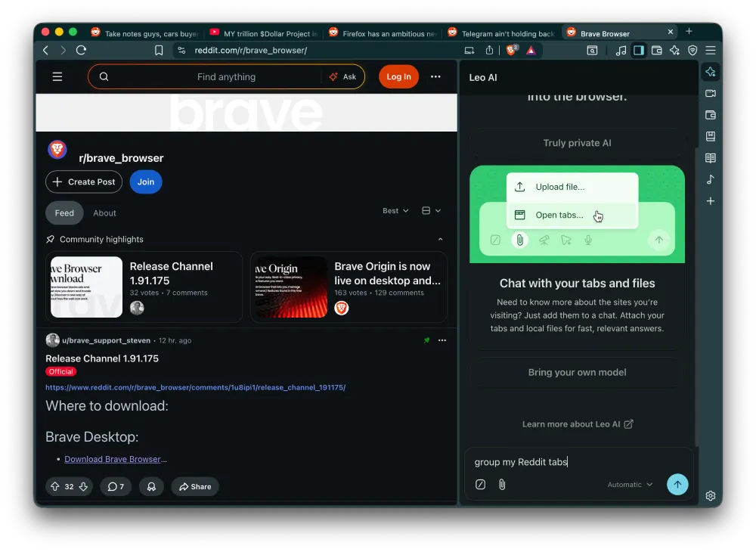Join the r/brave_browser community
756x552 pixels.
point(146,181)
